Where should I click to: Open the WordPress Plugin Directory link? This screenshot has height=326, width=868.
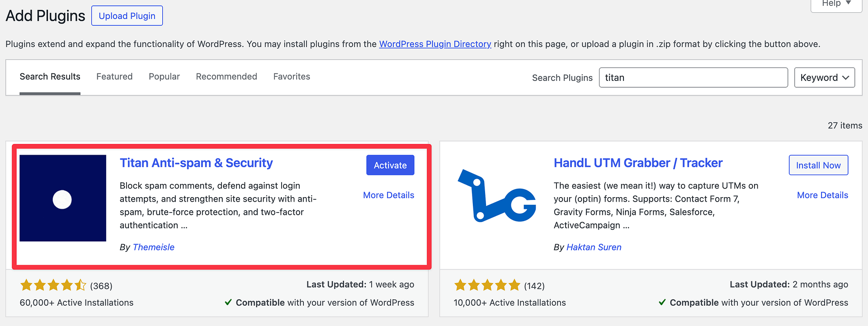point(435,44)
